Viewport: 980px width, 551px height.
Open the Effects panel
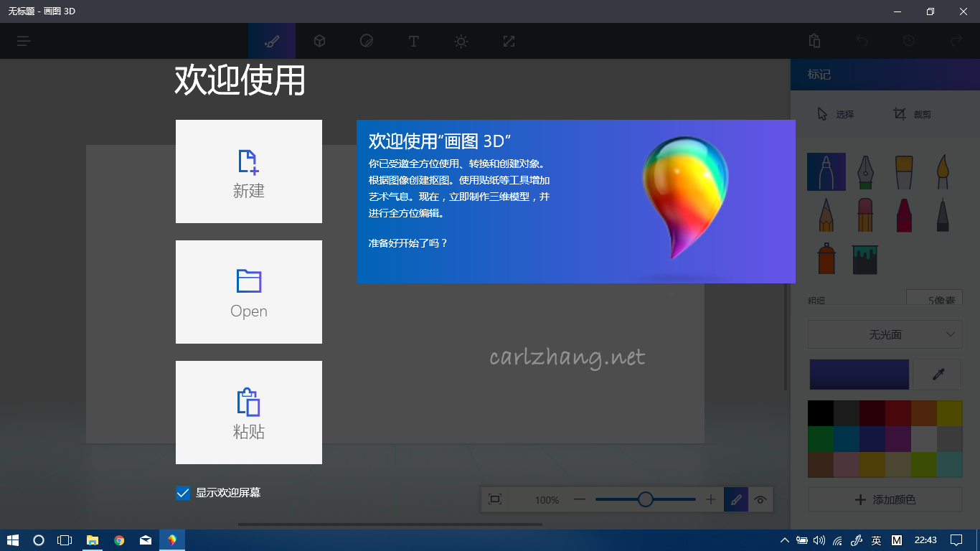(461, 41)
